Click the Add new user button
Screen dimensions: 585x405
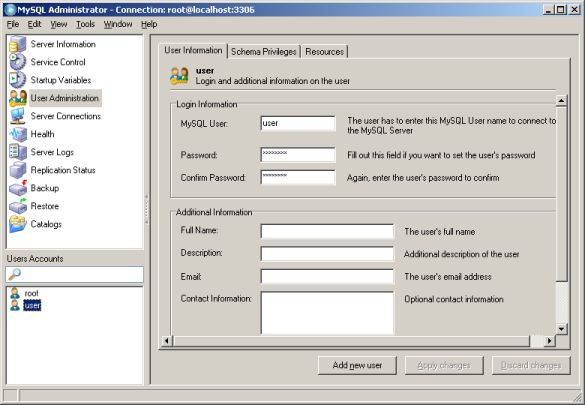tap(357, 365)
